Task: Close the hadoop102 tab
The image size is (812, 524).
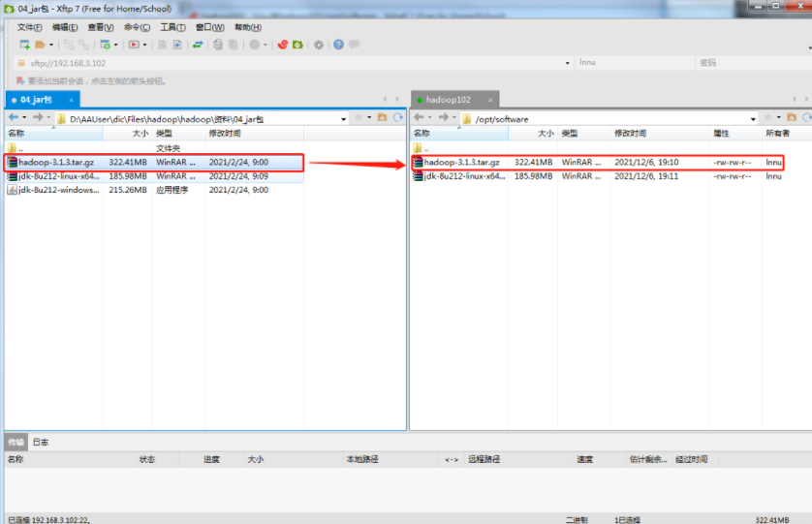Action: click(x=490, y=100)
